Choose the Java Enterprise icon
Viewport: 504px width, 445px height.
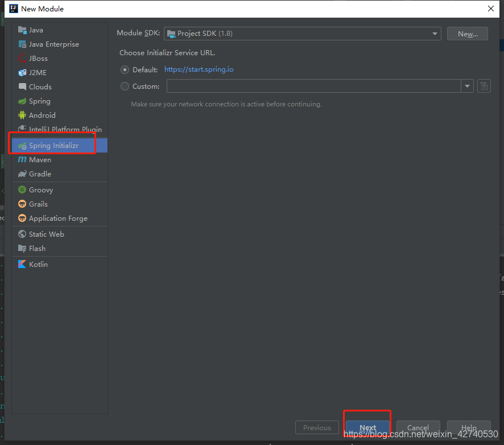pos(22,44)
